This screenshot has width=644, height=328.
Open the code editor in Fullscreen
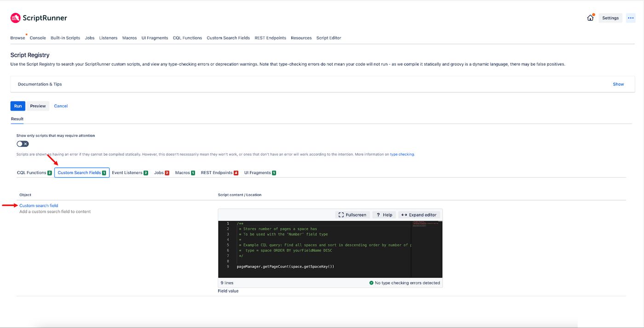click(353, 215)
